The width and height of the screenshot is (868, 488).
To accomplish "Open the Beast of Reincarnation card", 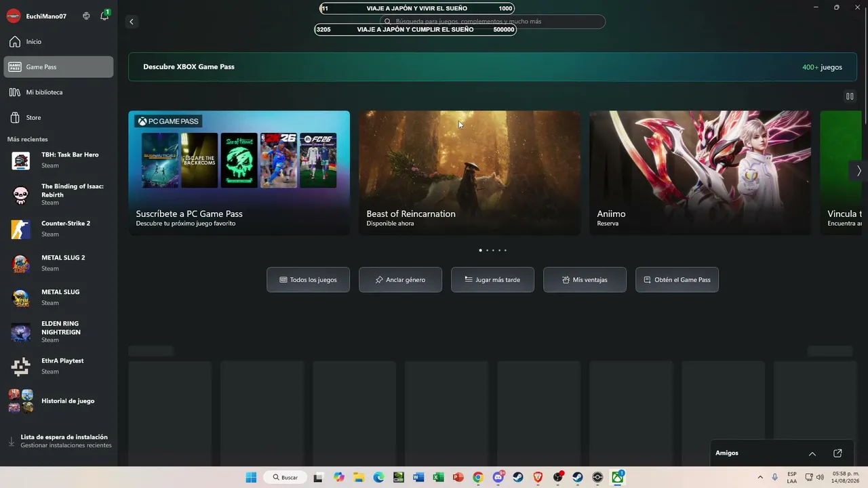I will [470, 174].
